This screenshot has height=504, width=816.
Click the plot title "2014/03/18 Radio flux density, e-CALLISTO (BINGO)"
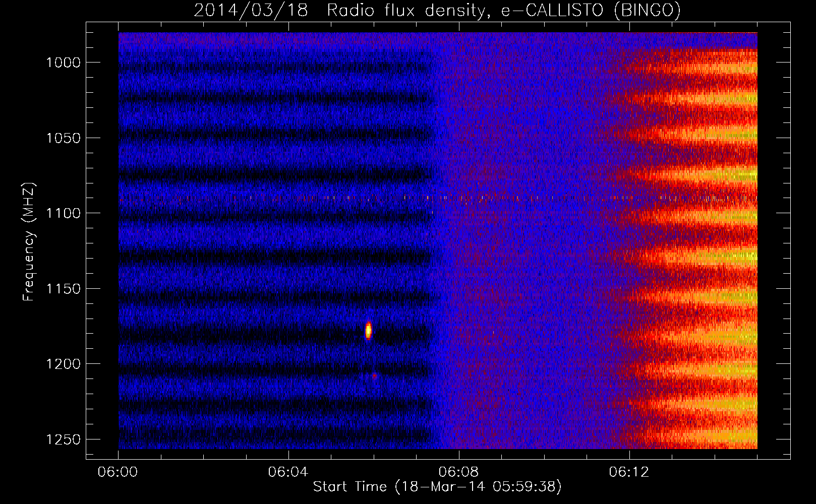click(437, 10)
